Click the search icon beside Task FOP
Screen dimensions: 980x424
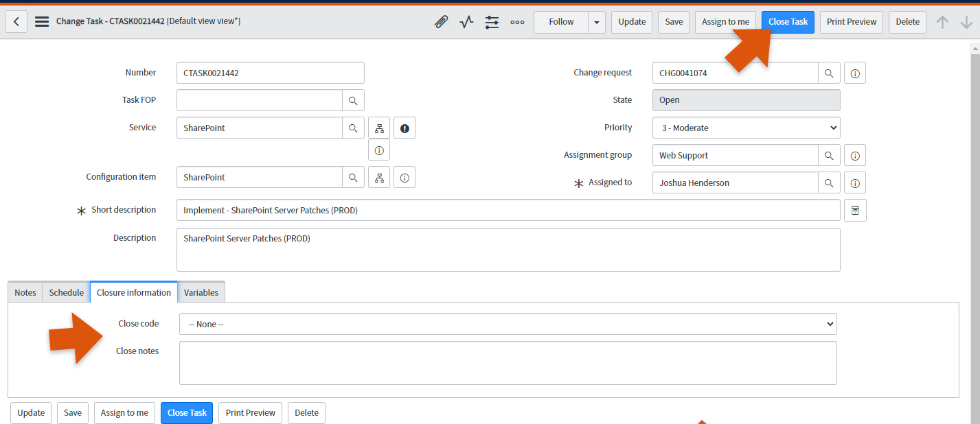[x=353, y=100]
